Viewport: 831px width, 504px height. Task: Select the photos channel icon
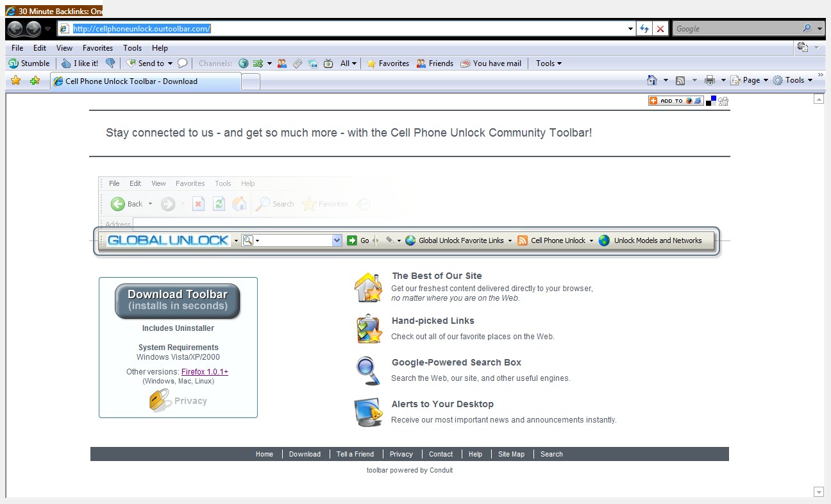[x=313, y=63]
